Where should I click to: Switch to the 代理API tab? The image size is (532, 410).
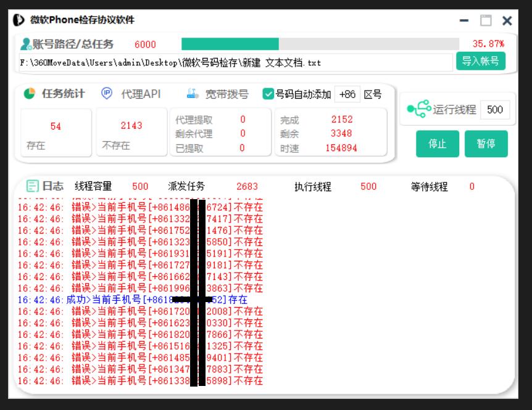pyautogui.click(x=141, y=94)
